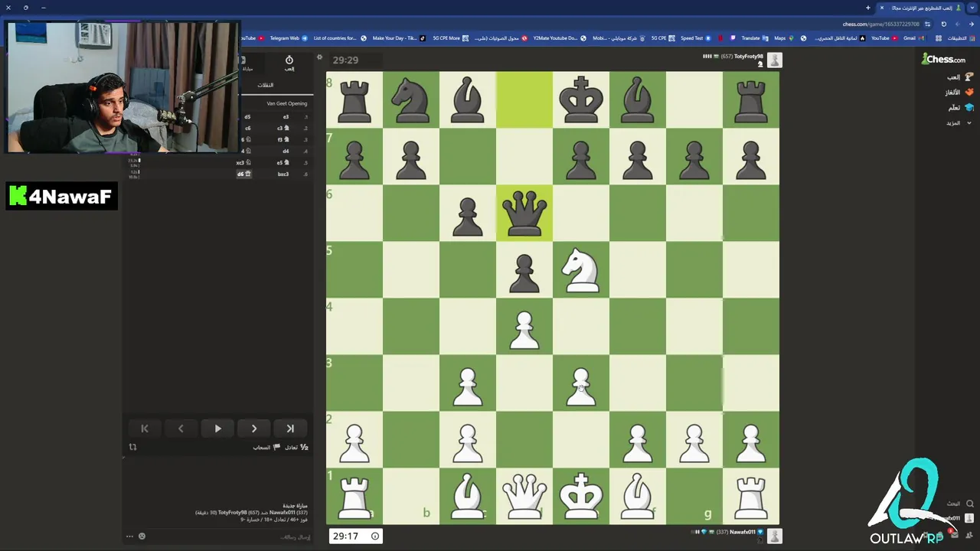Expand the More menu in the sidebar

coord(959,123)
